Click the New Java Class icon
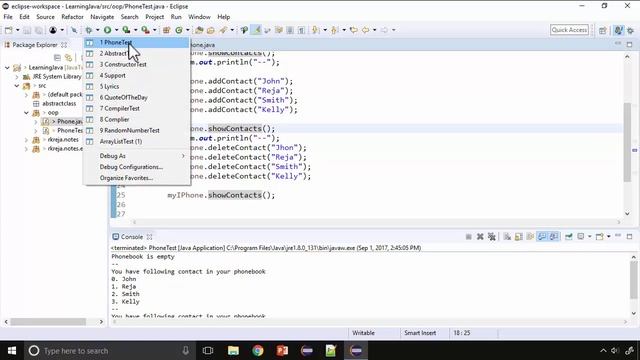The height and width of the screenshot is (360, 640). (179, 30)
